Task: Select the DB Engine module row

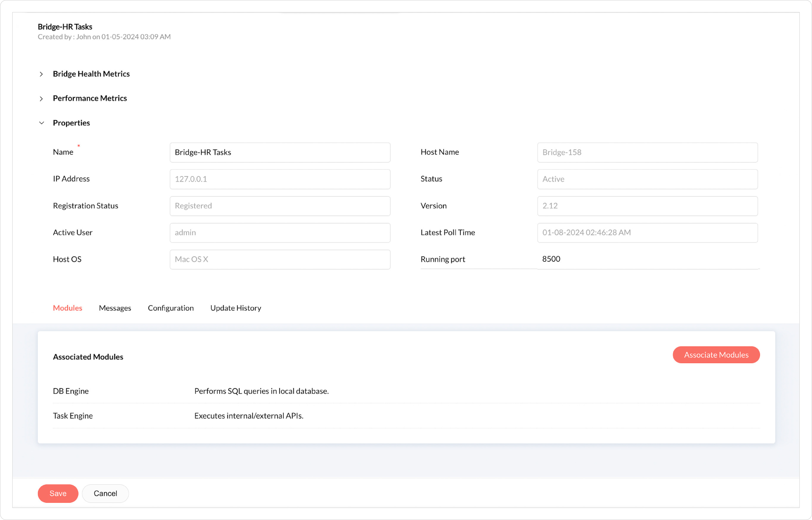Action: (x=71, y=391)
